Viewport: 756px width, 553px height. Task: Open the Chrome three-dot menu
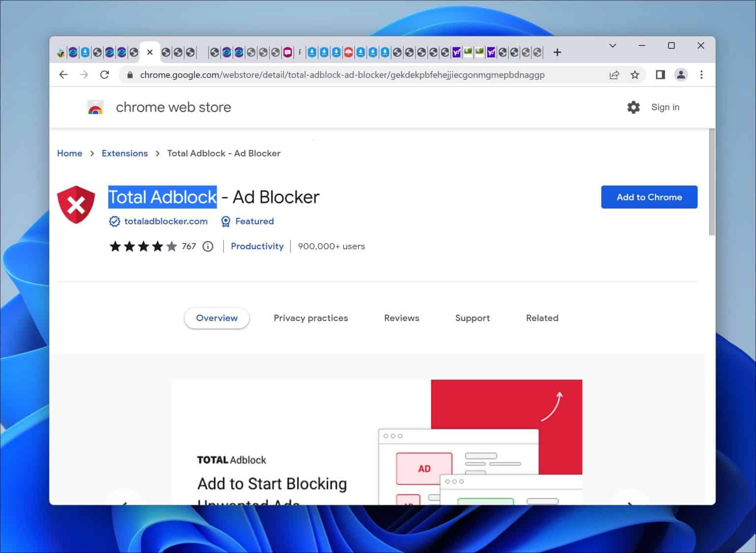702,74
